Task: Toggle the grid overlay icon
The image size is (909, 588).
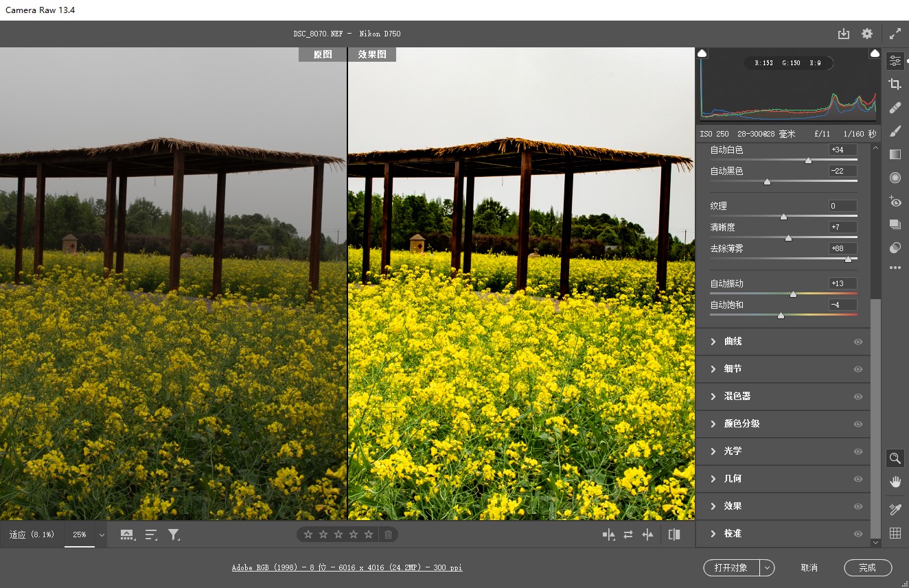Action: [x=895, y=533]
